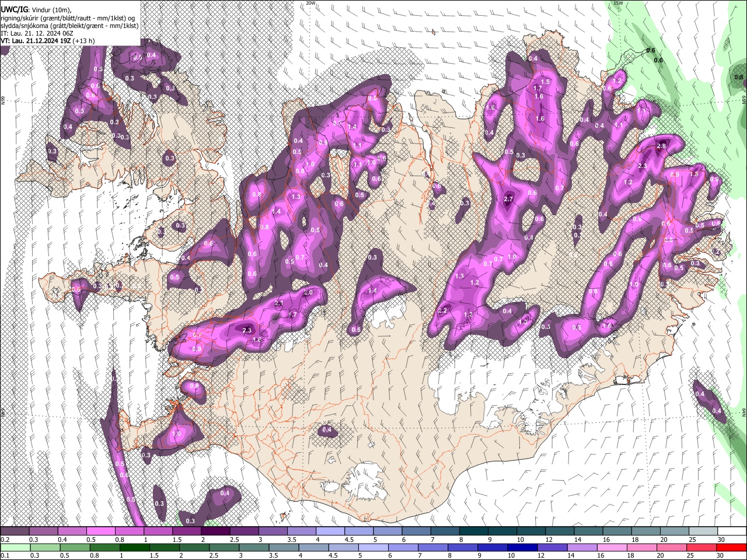Click the 2.2 snowfall value on the map

tap(442, 310)
